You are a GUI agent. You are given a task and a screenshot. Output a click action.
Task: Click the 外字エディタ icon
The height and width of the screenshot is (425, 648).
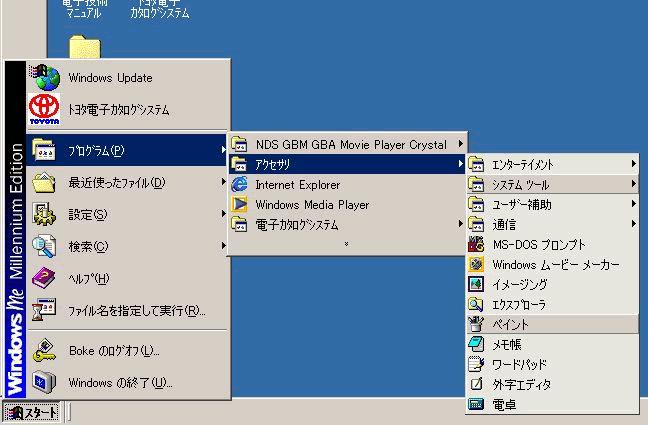coord(476,384)
